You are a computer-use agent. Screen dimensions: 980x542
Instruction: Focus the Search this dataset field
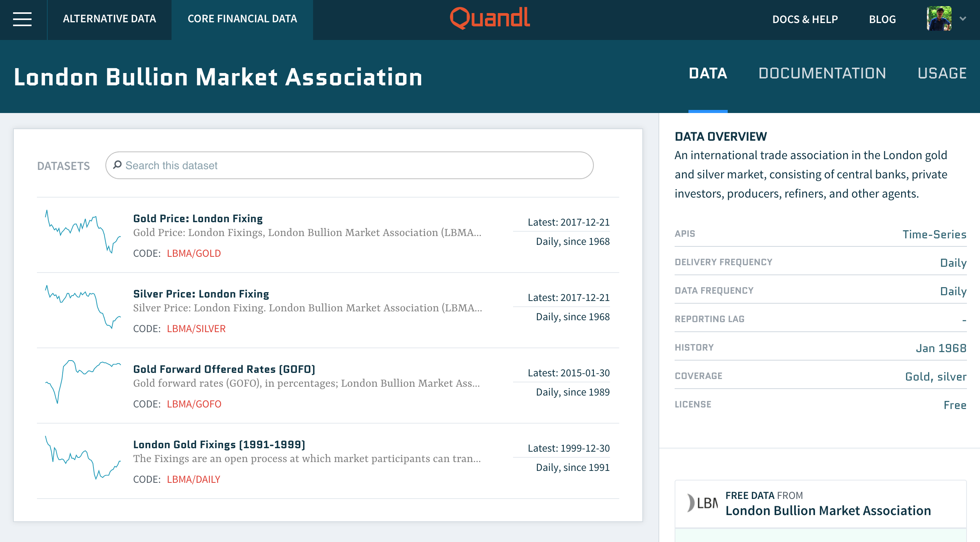coord(354,165)
